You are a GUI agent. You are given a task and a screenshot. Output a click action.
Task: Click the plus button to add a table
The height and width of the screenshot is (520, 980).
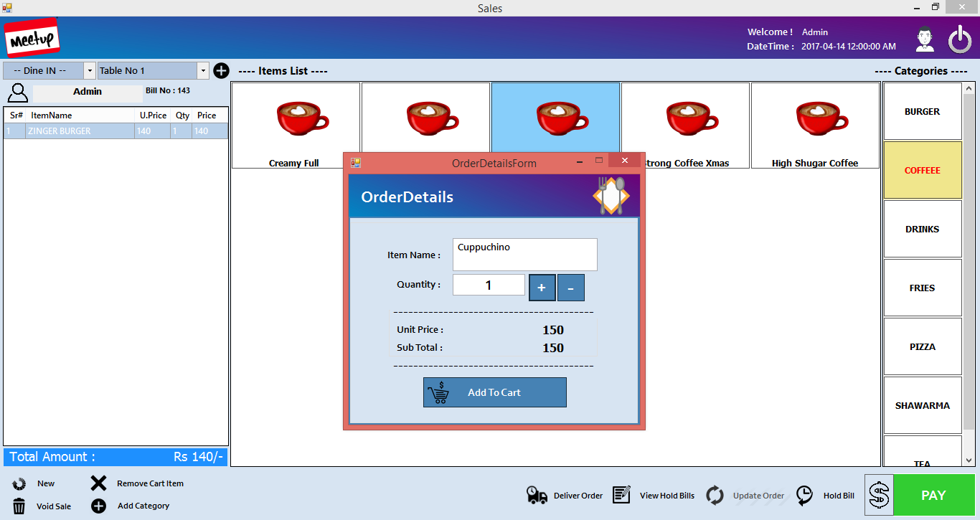pos(221,70)
